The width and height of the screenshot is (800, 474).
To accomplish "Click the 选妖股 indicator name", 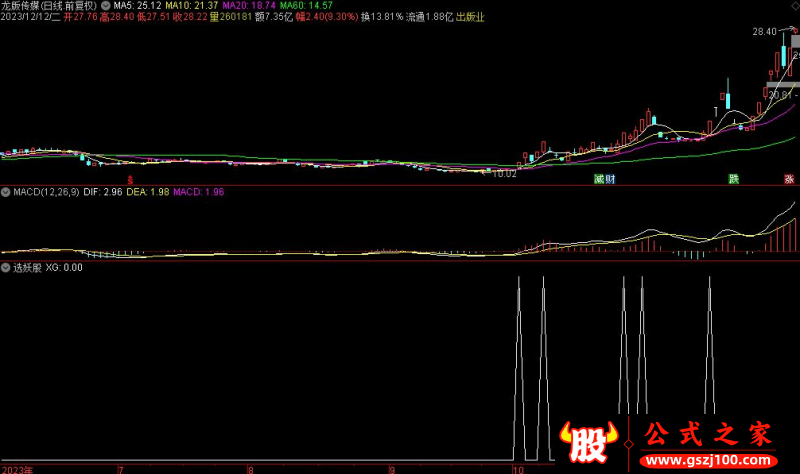I will point(27,267).
